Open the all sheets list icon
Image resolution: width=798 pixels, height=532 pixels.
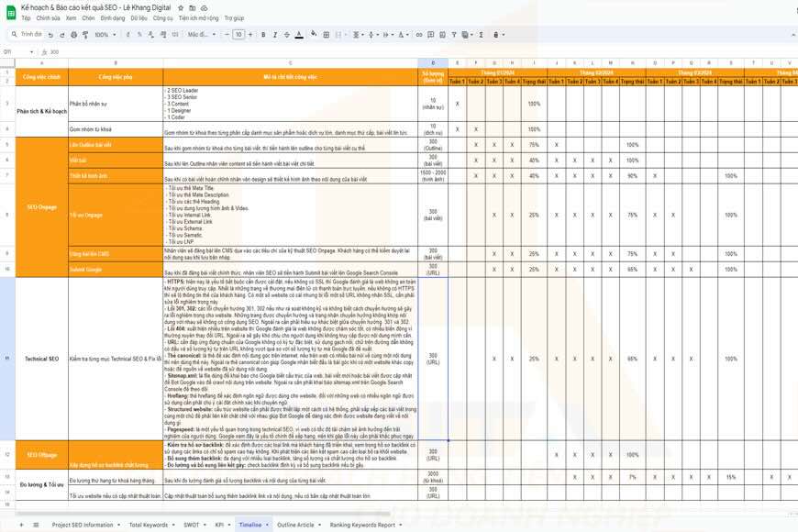36,525
